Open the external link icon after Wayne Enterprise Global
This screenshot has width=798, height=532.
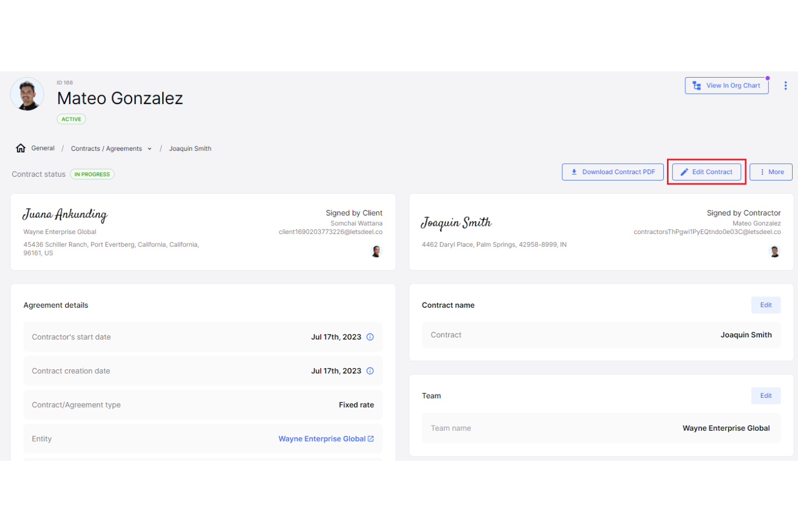tap(370, 438)
